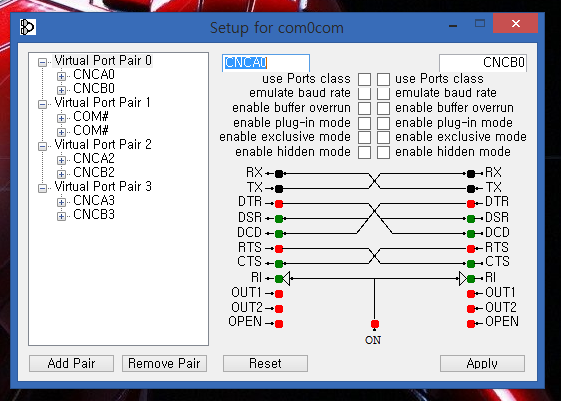Click the right CTS green pin
This screenshot has height=401, width=561.
click(471, 264)
